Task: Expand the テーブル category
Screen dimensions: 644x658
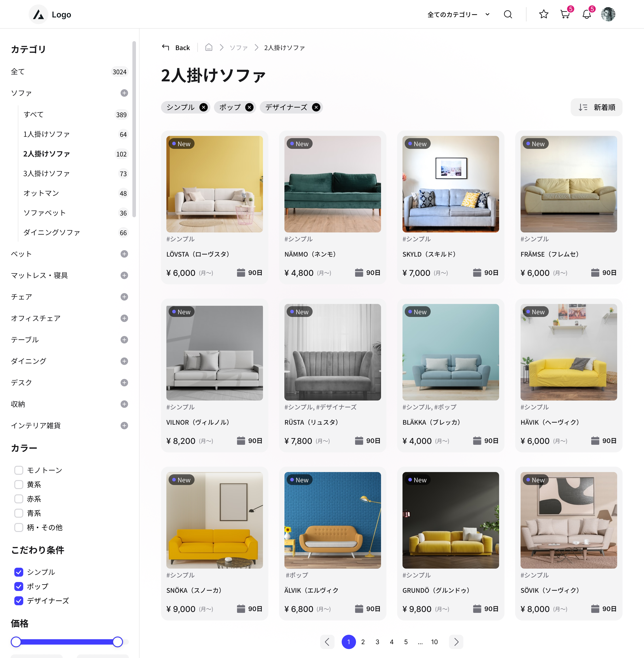Action: [x=124, y=340]
